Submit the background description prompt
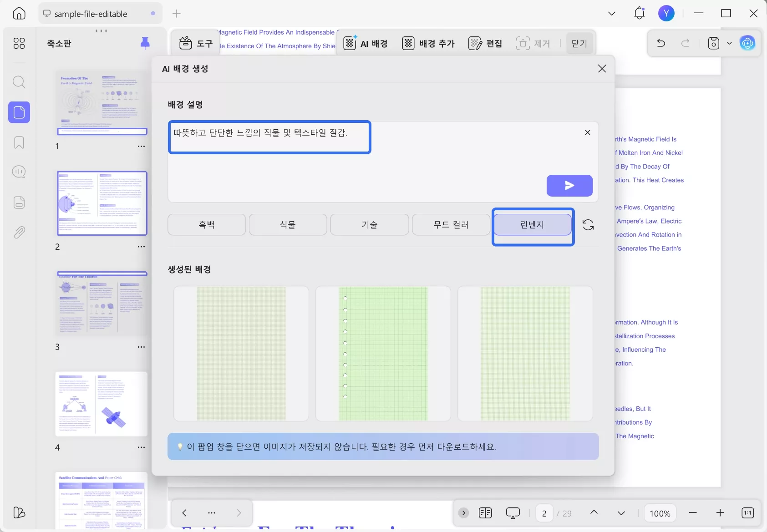The image size is (767, 532). coord(569,186)
